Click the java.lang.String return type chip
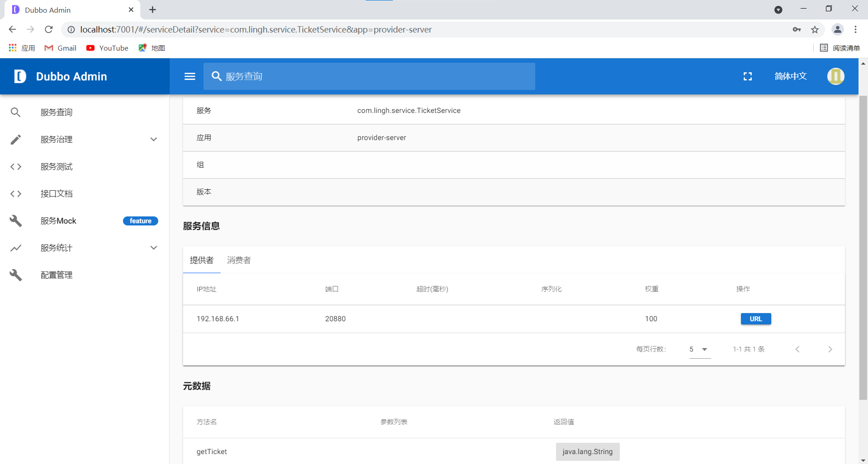The width and height of the screenshot is (868, 464). pos(588,452)
